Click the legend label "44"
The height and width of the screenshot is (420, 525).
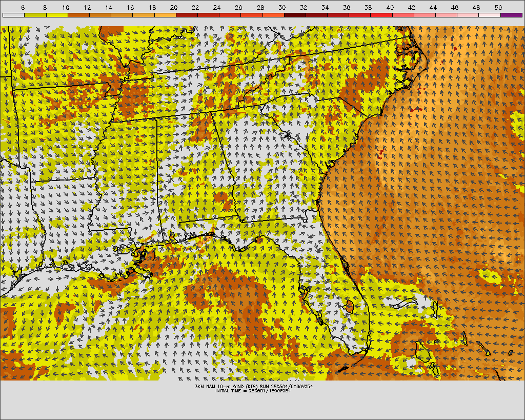pos(433,7)
